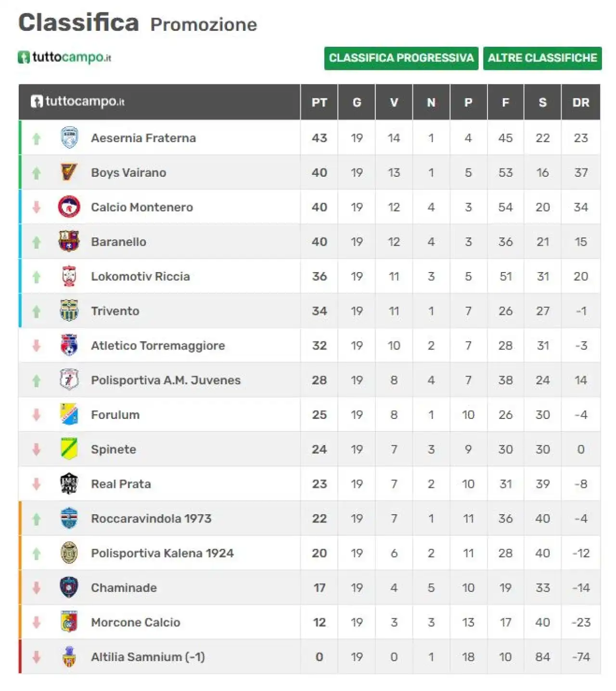Open Polisportiva A.M. Juvenes team link

166,380
